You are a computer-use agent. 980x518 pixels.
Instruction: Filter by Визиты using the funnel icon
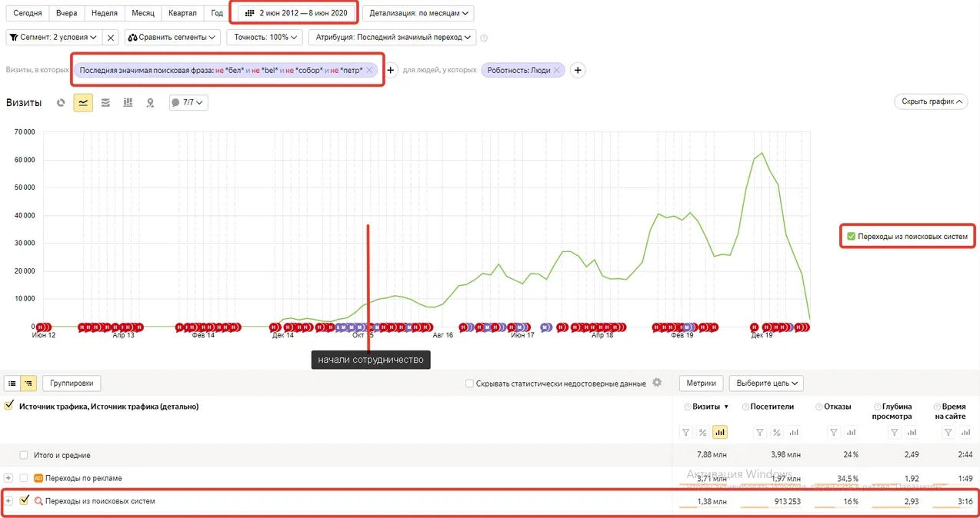(686, 433)
